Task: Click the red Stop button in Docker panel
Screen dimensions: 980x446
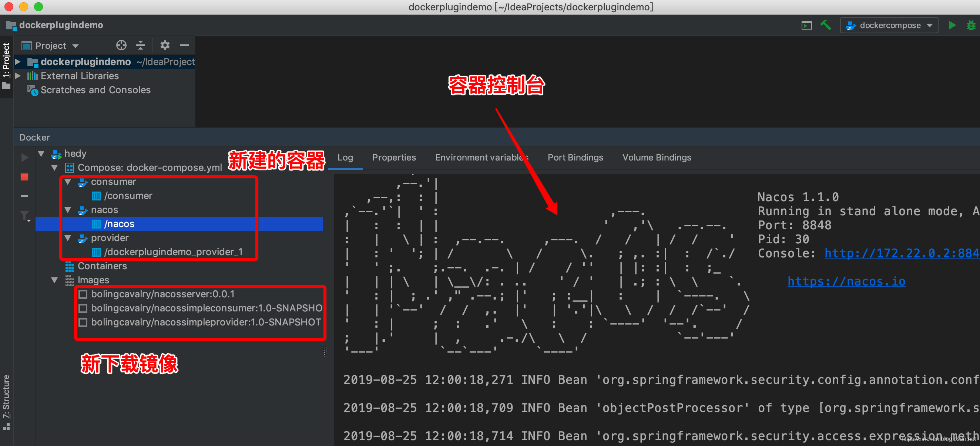Action: [x=24, y=177]
